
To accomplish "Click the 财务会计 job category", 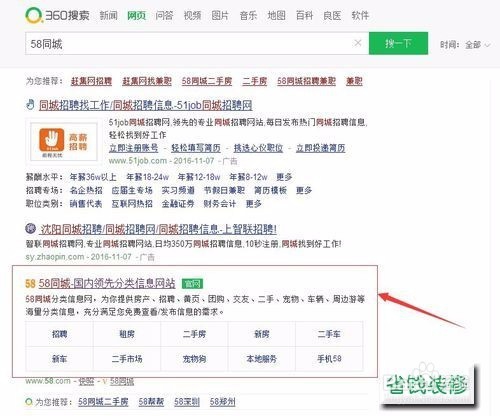I will pos(220,204).
